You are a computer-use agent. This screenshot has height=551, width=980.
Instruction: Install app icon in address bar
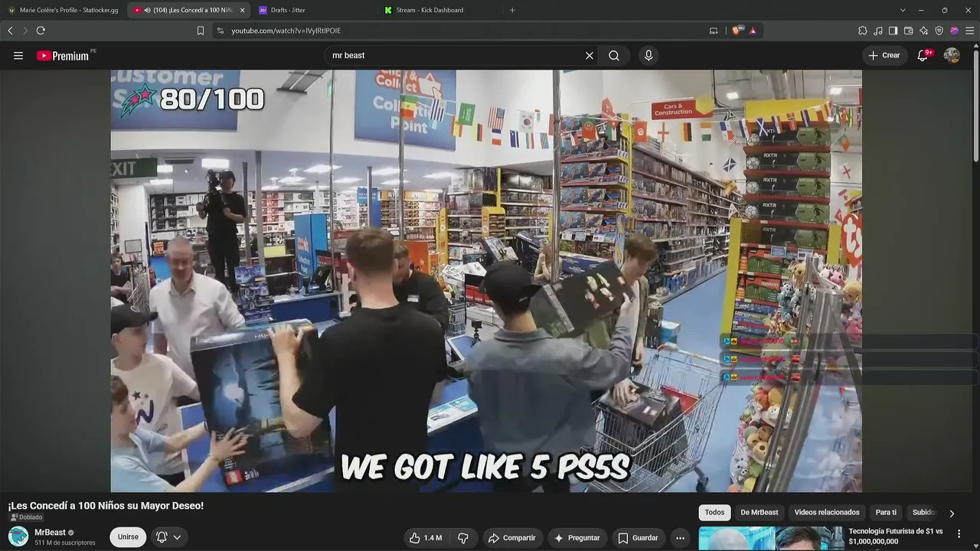[714, 31]
